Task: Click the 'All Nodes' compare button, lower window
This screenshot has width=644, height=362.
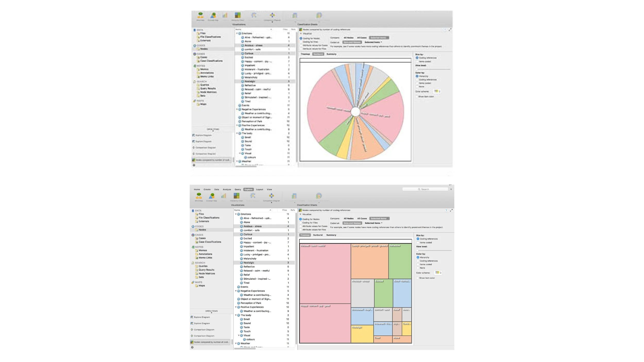Action: [x=348, y=219]
